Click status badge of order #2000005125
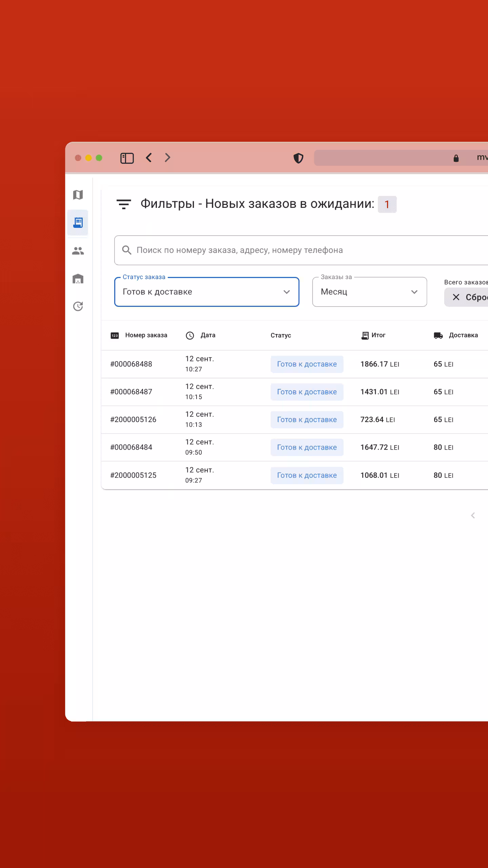Screen dimensions: 488x868 [x=307, y=475]
